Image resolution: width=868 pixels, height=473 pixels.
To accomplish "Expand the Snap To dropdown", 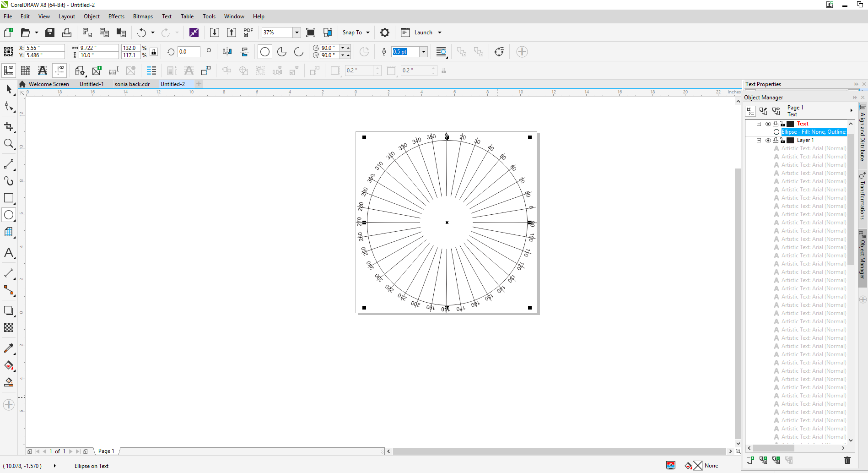I will [368, 33].
